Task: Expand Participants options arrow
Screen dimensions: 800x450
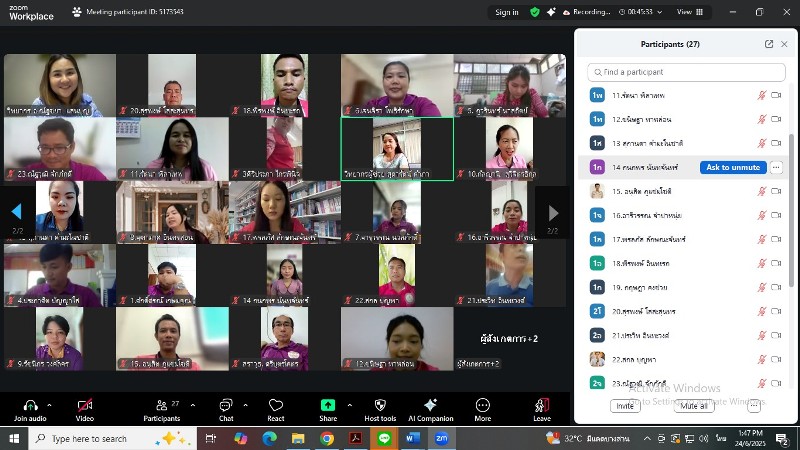Action: click(193, 405)
